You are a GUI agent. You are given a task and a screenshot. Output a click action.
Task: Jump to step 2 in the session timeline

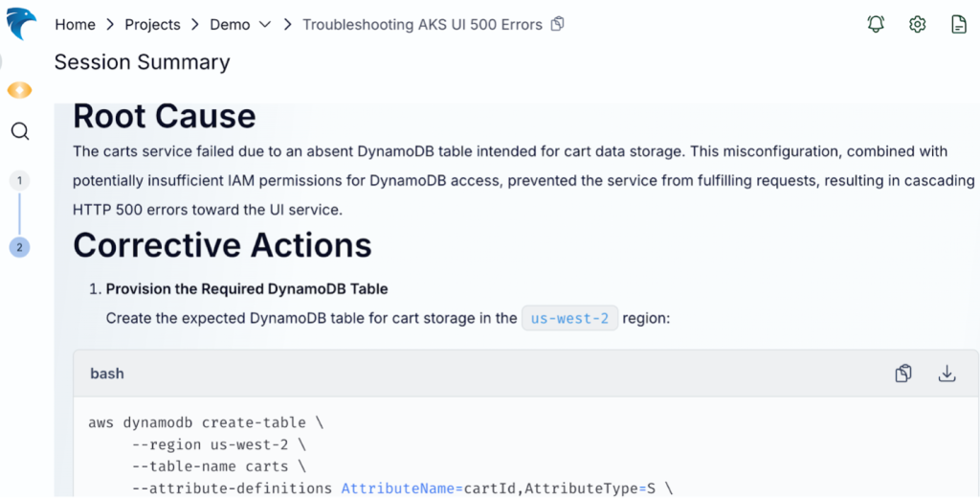tap(19, 247)
